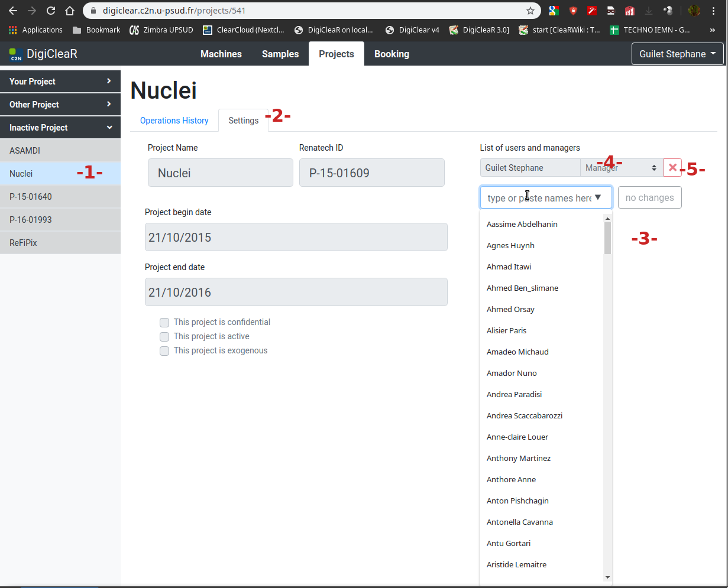Click the browser back arrow
The height and width of the screenshot is (588, 728).
click(13, 11)
